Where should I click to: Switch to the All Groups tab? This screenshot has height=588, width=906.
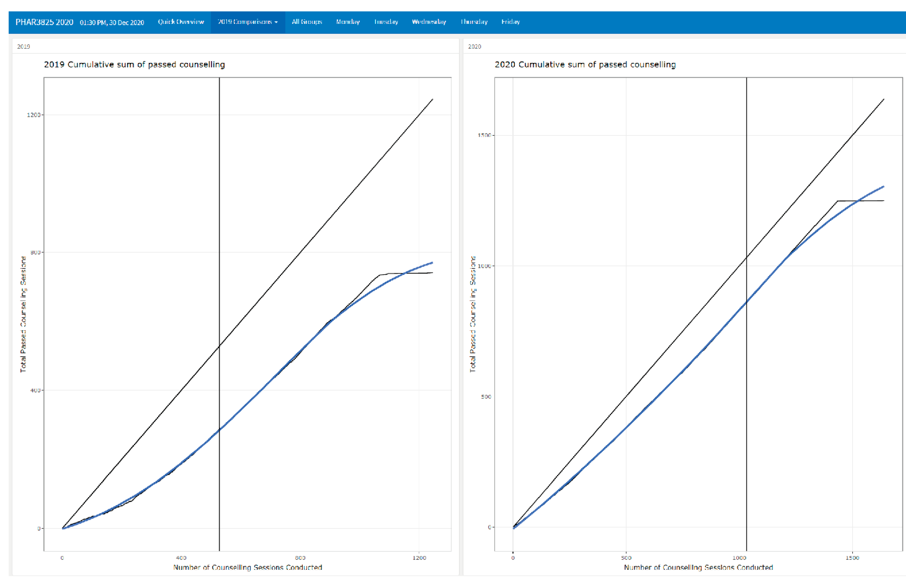pyautogui.click(x=307, y=22)
